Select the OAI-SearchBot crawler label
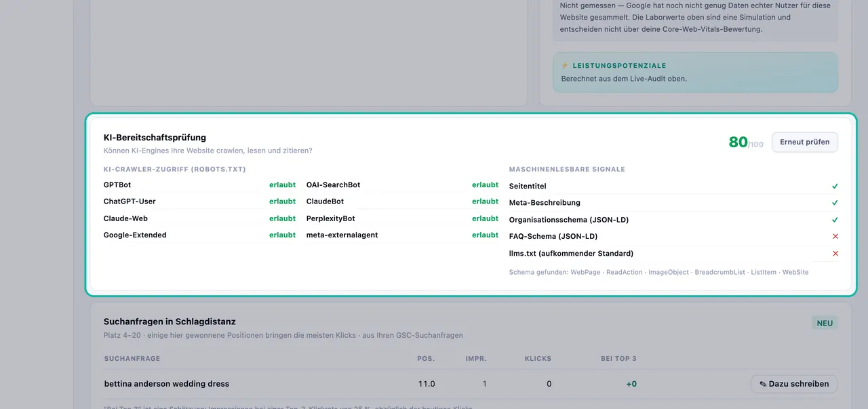This screenshot has height=409, width=868. click(333, 184)
